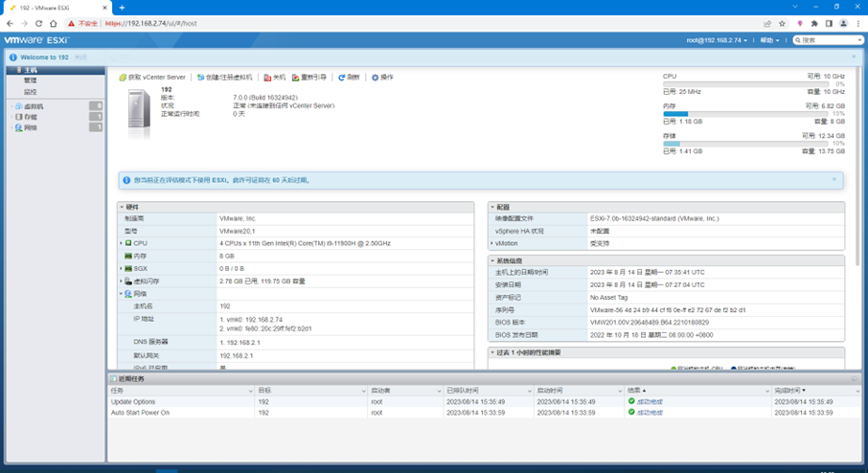Click the vmware ESXi logo
Image resolution: width=868 pixels, height=473 pixels.
click(x=36, y=40)
